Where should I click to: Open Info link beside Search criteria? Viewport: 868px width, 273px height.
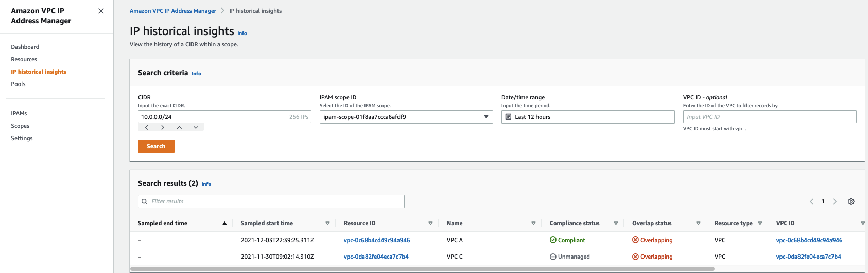pos(196,74)
